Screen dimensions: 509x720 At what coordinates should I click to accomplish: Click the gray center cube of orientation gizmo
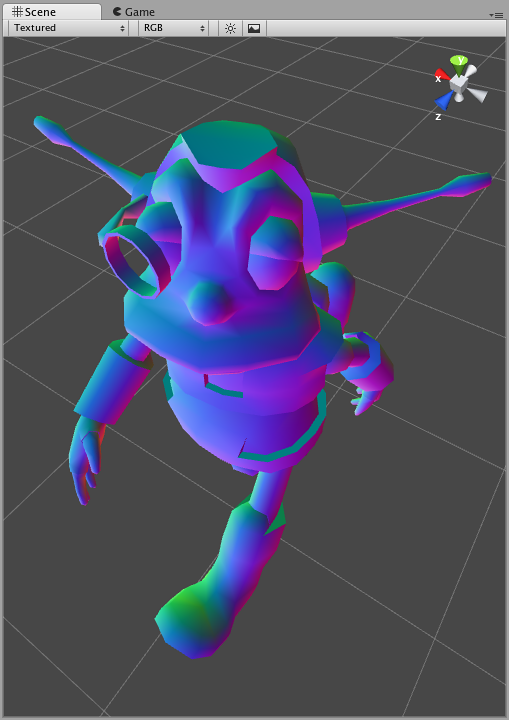tap(458, 84)
